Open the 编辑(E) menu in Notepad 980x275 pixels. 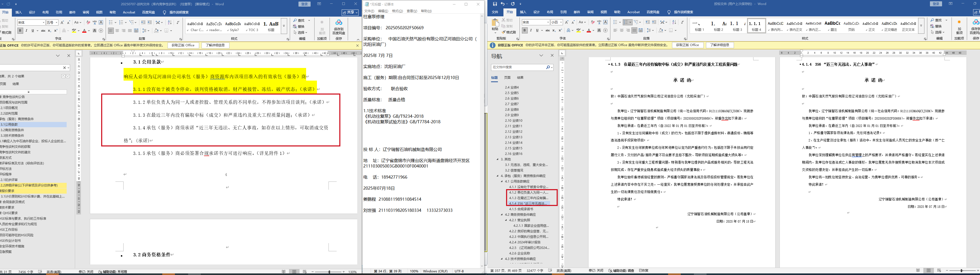click(383, 11)
